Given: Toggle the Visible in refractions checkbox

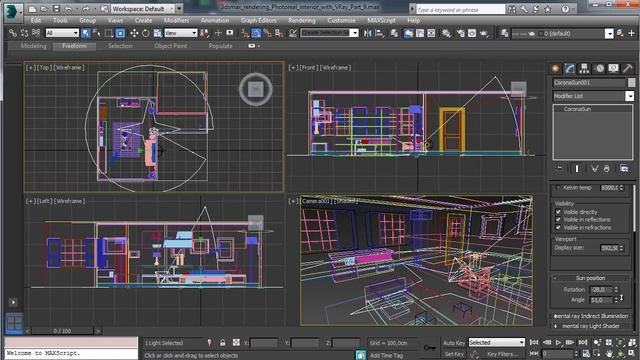Looking at the screenshot, I should (x=558, y=227).
